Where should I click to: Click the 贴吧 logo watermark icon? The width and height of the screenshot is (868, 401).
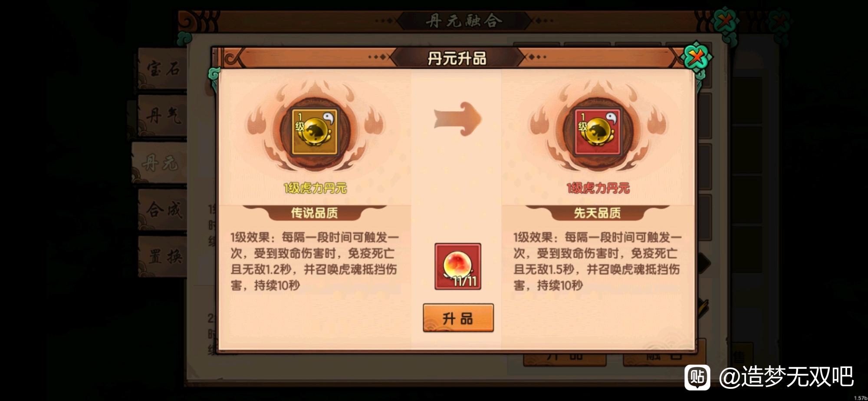[x=697, y=377]
